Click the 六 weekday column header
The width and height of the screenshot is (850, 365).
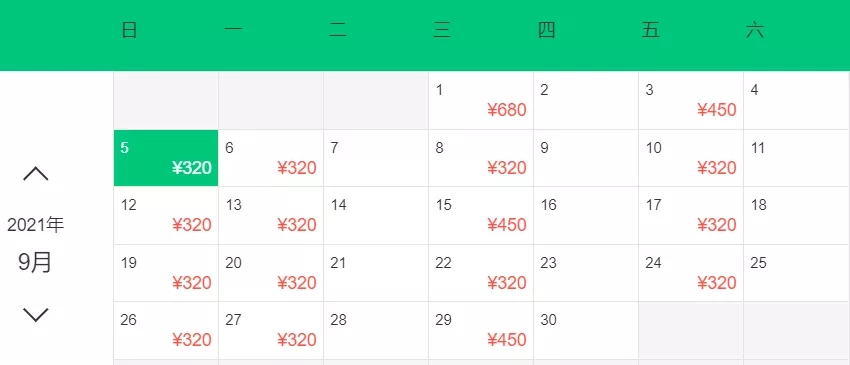tap(755, 30)
